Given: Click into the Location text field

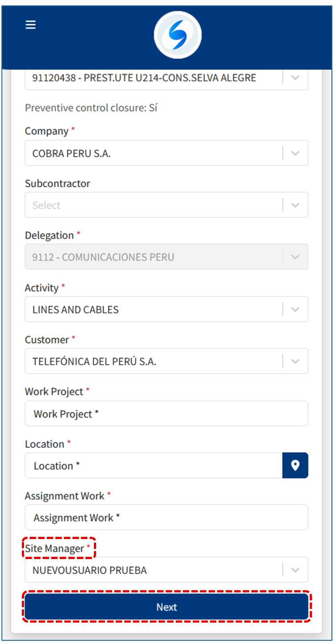Looking at the screenshot, I should pyautogui.click(x=154, y=466).
